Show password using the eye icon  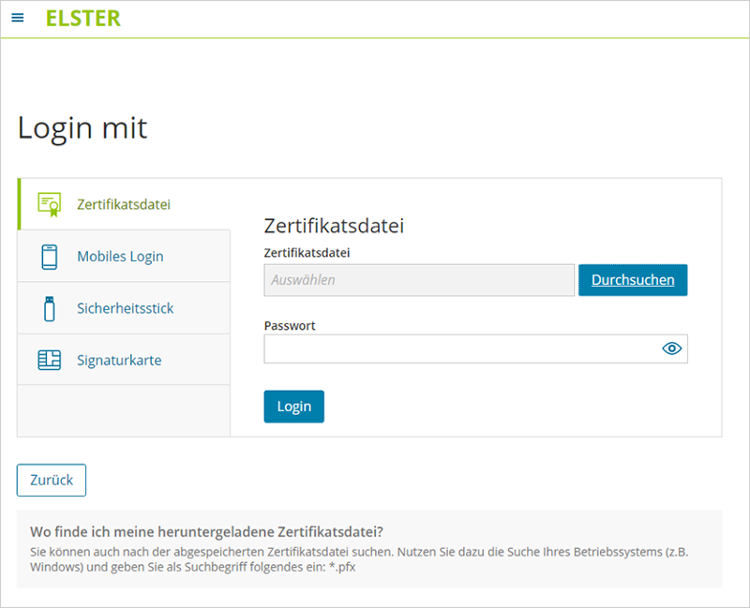[671, 348]
